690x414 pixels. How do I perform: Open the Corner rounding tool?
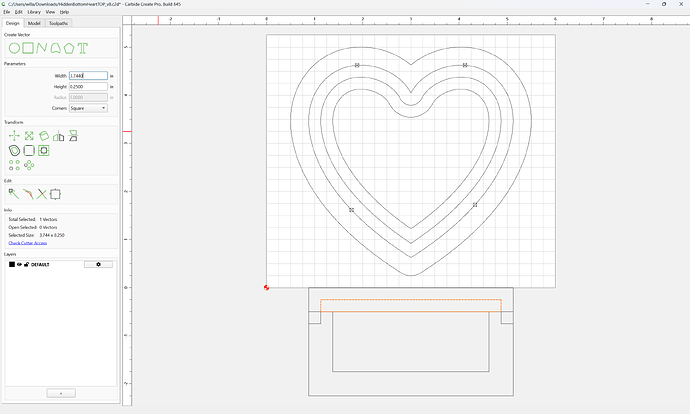pos(29,150)
